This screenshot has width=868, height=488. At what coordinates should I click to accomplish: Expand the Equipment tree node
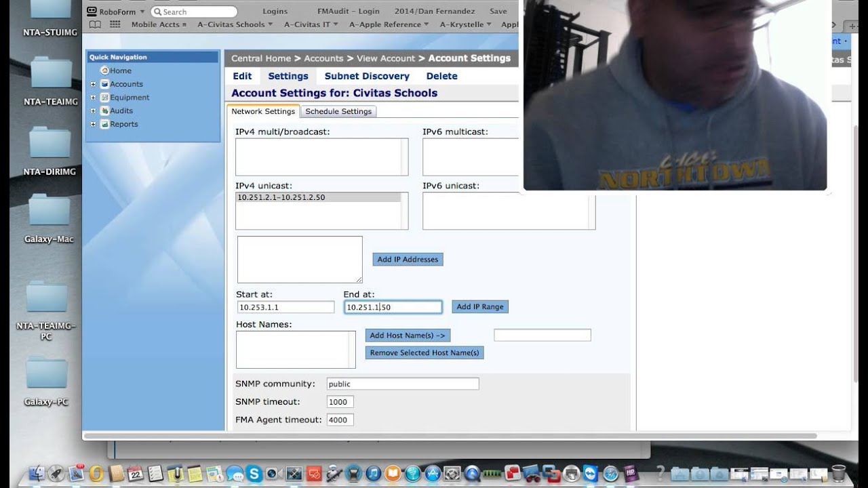(93, 98)
